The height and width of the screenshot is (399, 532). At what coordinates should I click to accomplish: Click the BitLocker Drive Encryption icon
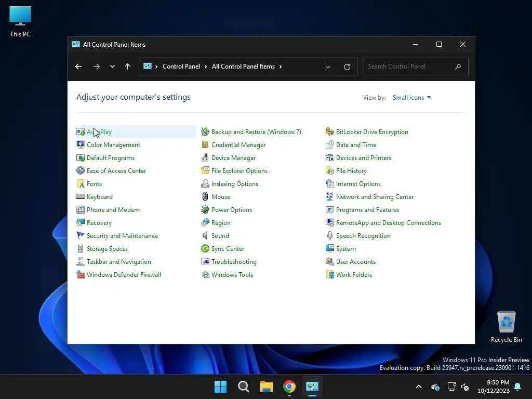point(329,131)
